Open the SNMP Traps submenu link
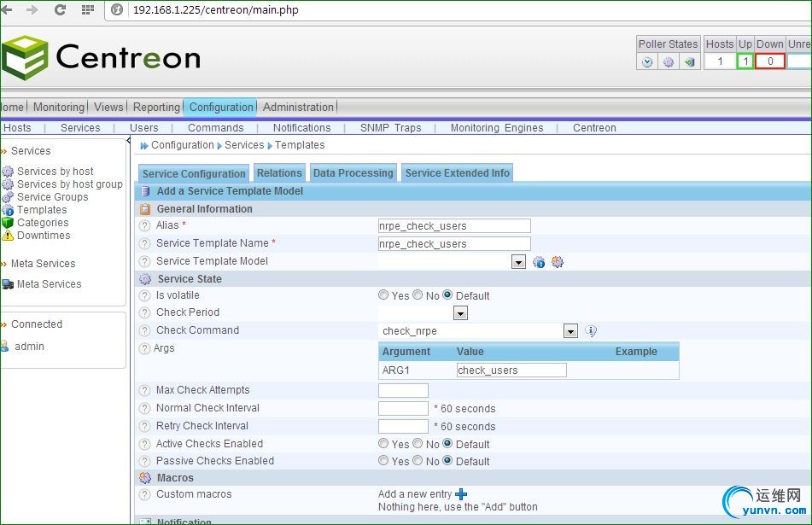This screenshot has height=525, width=812. point(391,128)
